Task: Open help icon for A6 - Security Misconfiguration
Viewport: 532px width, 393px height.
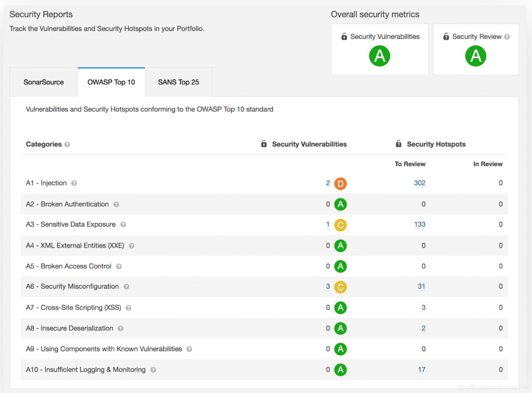Action: point(126,287)
